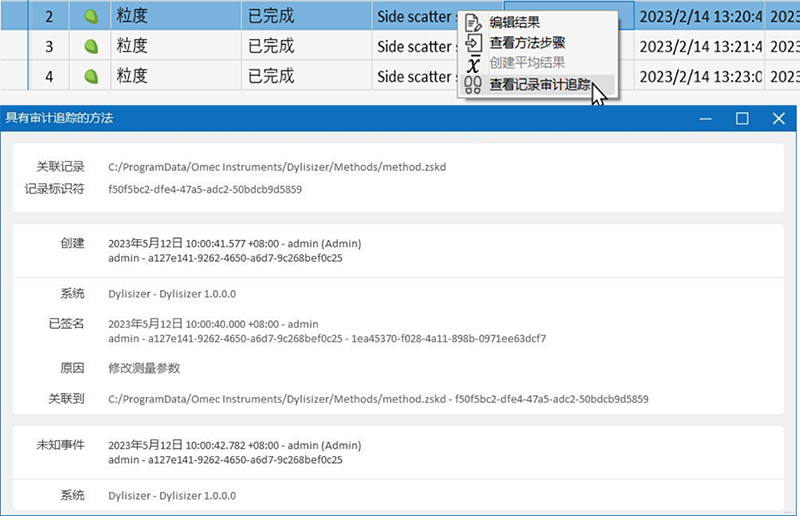Minimize the 具有审计追踪的方法 window

(x=706, y=118)
